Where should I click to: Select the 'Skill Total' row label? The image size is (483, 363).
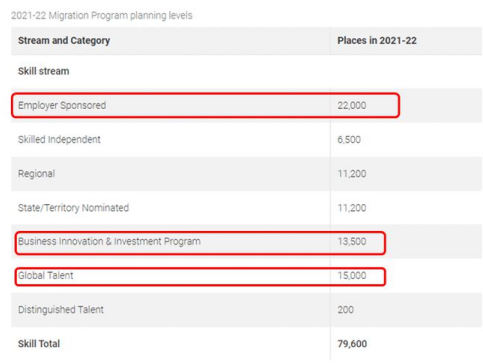(39, 344)
